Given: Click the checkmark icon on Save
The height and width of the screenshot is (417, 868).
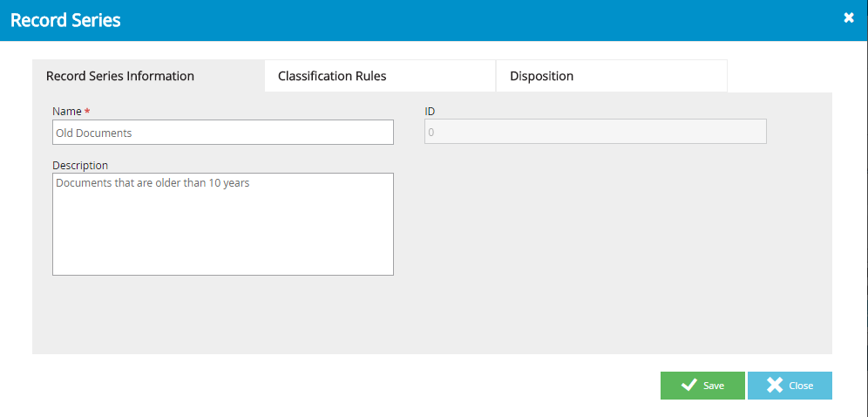Looking at the screenshot, I should point(689,386).
